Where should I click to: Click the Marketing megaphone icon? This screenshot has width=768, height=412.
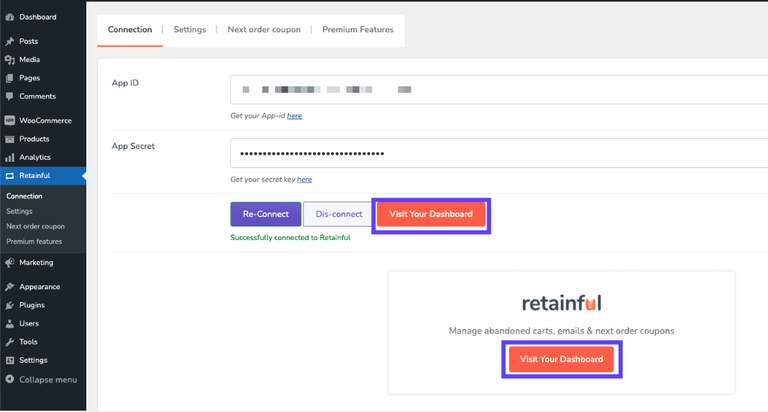pos(9,263)
